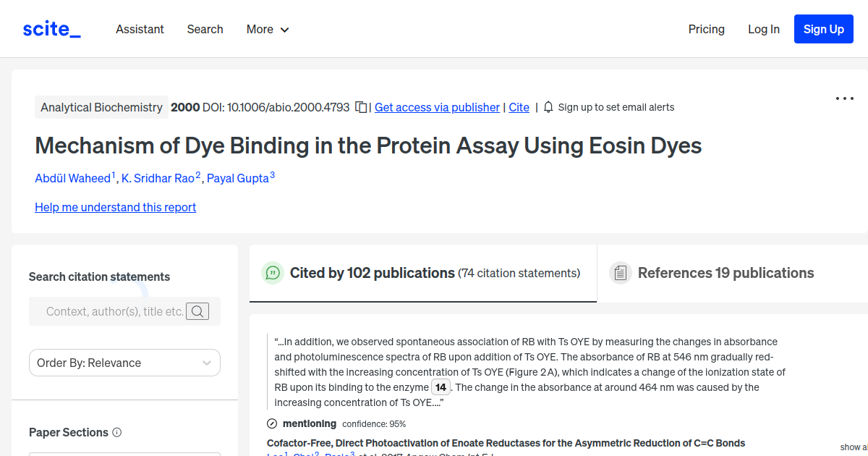Click Help me understand this report
Viewport: 868px width, 456px height.
point(115,207)
